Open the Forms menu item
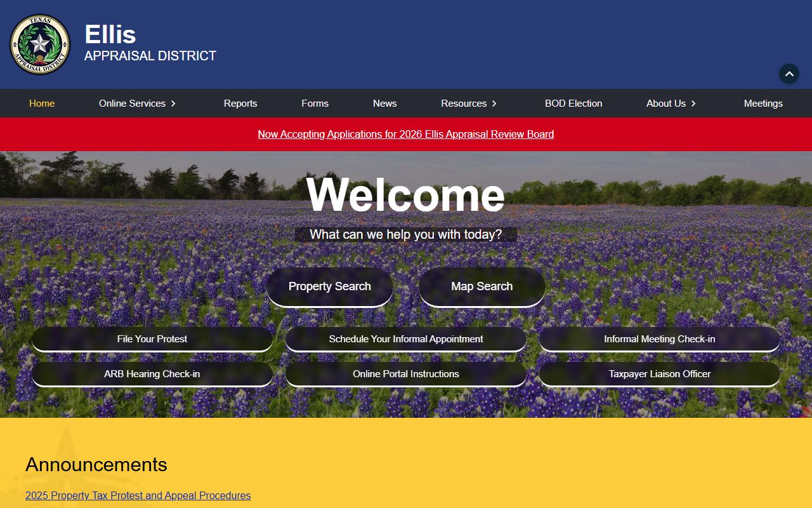This screenshot has width=812, height=508. [x=315, y=104]
